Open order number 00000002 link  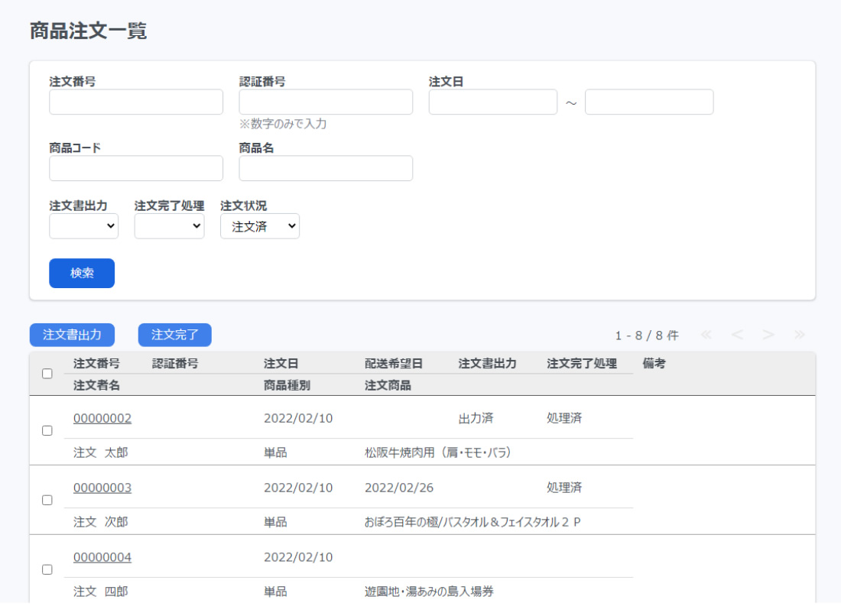102,418
